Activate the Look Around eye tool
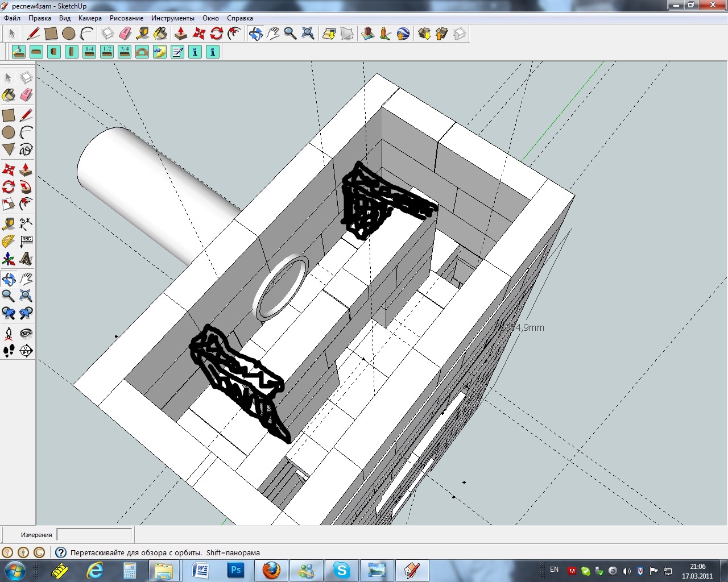 point(26,333)
